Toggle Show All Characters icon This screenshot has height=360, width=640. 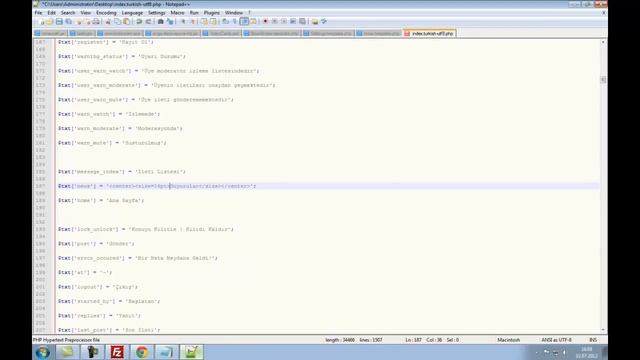(x=234, y=21)
